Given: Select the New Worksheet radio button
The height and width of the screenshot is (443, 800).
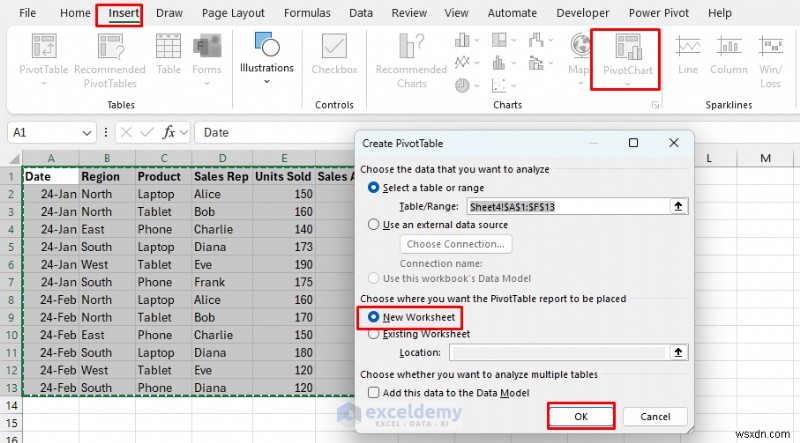Looking at the screenshot, I should click(x=373, y=317).
